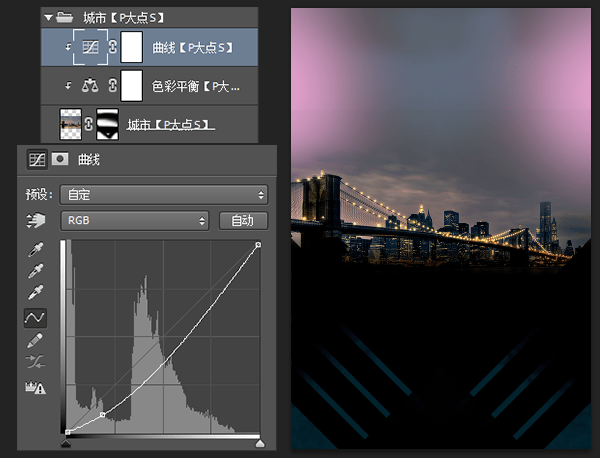Open the RGB channel dropdown
Viewport: 600px width, 458px height.
click(135, 220)
